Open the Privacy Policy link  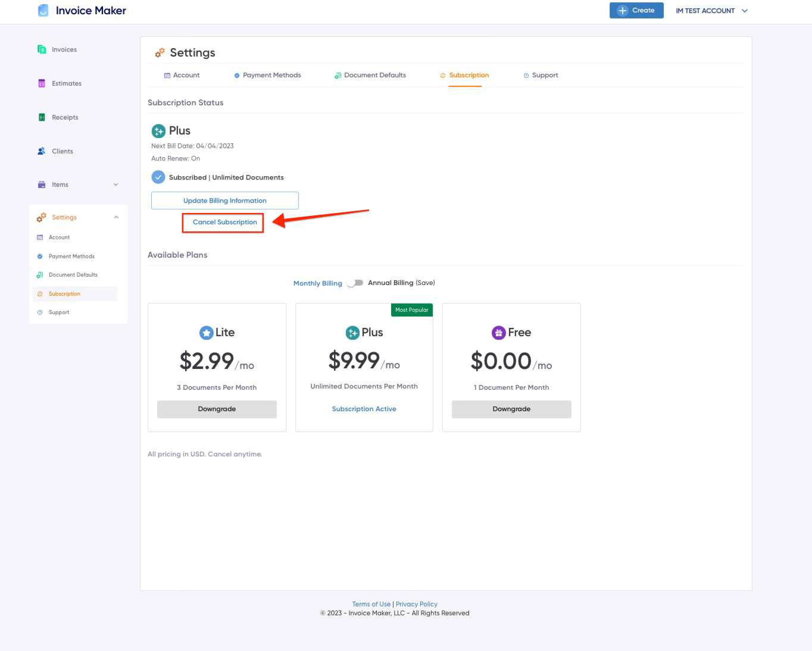click(417, 605)
